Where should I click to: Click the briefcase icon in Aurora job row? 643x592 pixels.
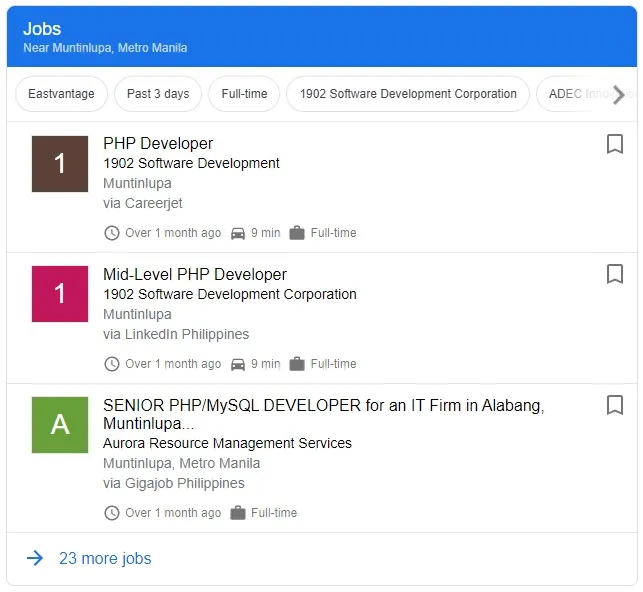tap(238, 512)
